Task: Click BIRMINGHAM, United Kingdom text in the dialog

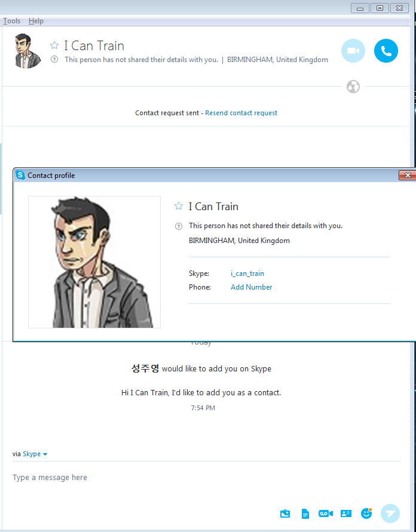Action: coord(239,241)
